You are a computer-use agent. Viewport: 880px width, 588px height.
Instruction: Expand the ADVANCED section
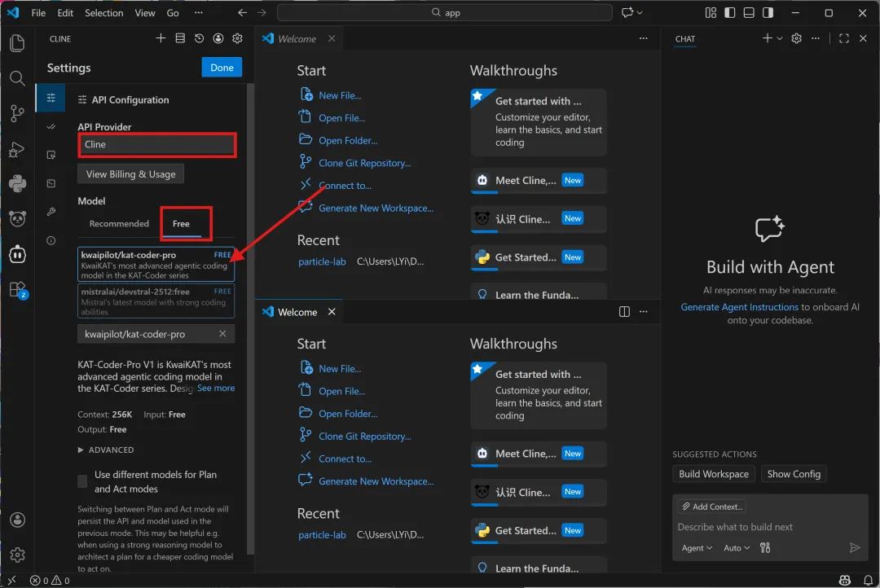(x=106, y=450)
